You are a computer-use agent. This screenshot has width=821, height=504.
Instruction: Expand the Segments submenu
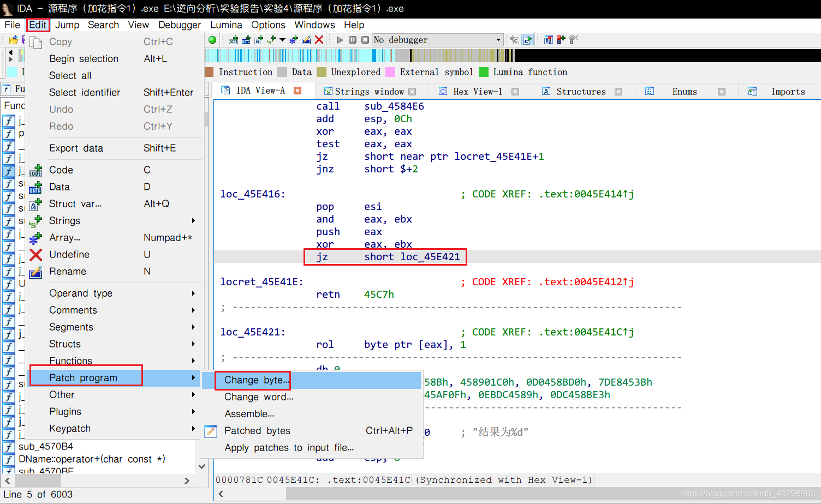pos(114,327)
